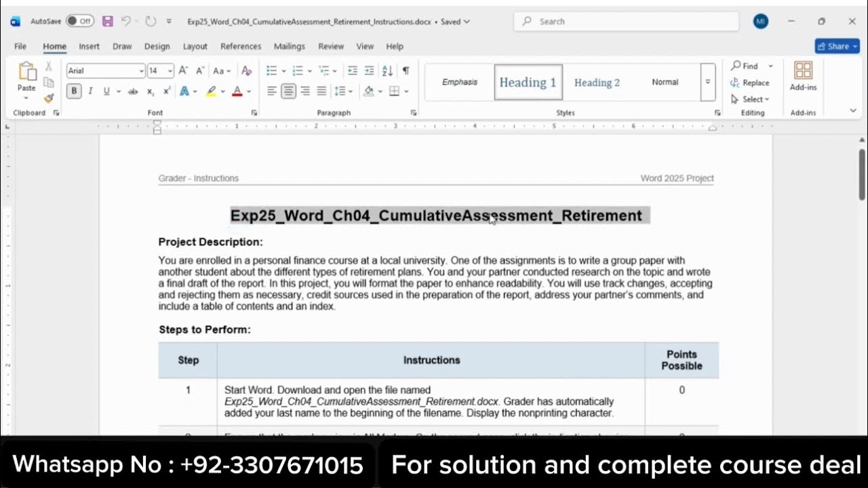
Task: Toggle Bold formatting
Action: (74, 91)
